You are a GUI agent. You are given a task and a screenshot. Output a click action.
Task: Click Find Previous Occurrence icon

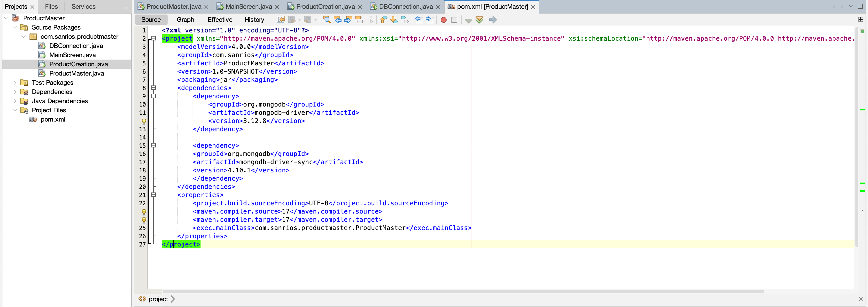click(x=337, y=20)
